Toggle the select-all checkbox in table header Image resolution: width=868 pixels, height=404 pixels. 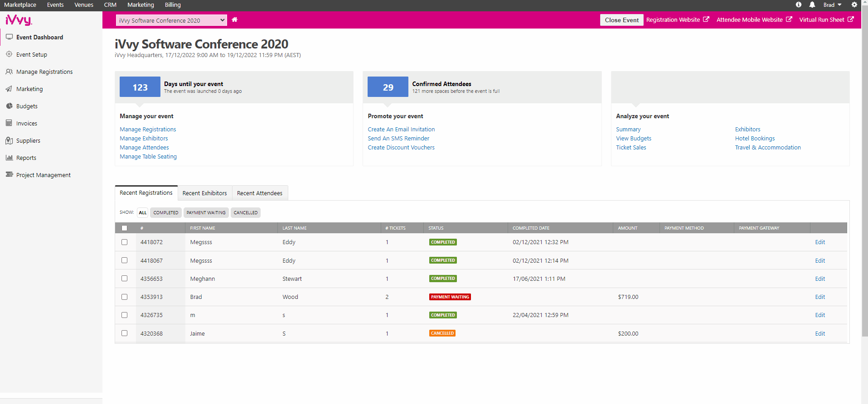tap(125, 228)
